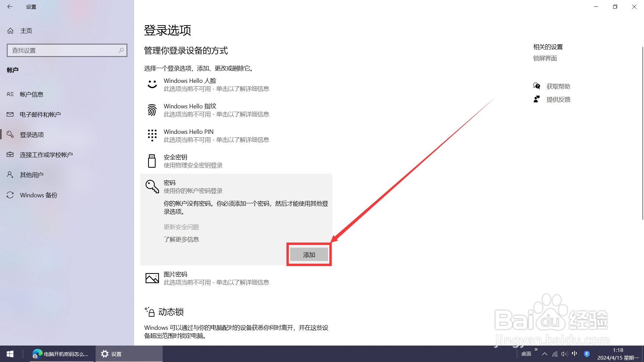Click the 添加 button to add password
The image size is (644, 362).
tap(309, 255)
